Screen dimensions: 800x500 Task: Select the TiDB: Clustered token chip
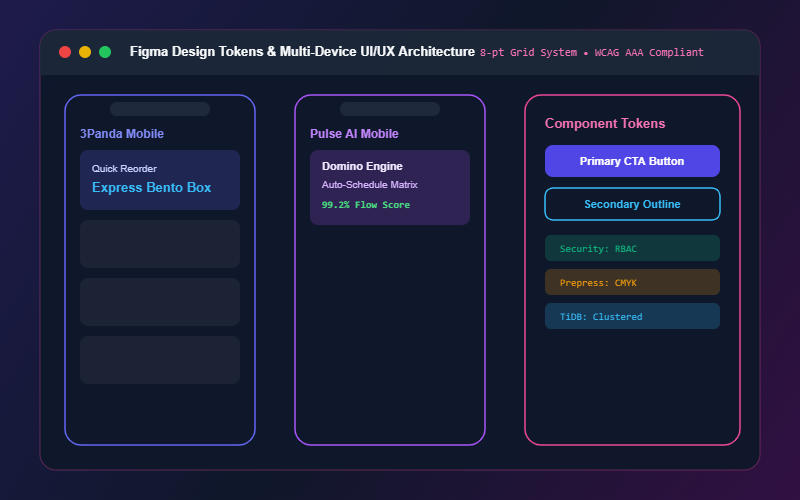click(632, 316)
